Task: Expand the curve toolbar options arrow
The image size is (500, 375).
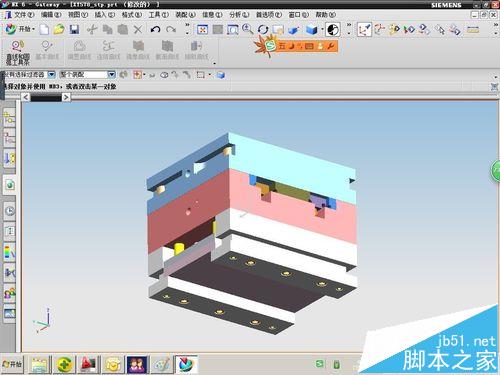Action: click(x=214, y=63)
